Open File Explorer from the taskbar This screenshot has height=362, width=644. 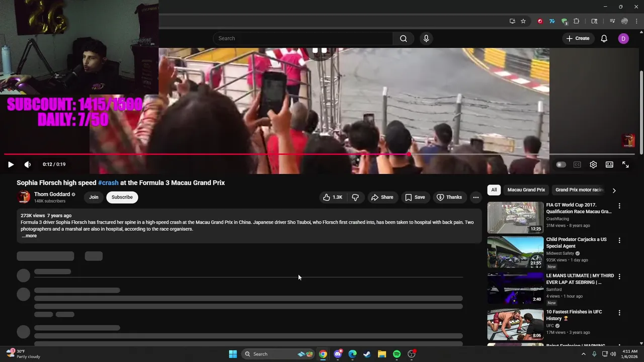click(x=382, y=354)
